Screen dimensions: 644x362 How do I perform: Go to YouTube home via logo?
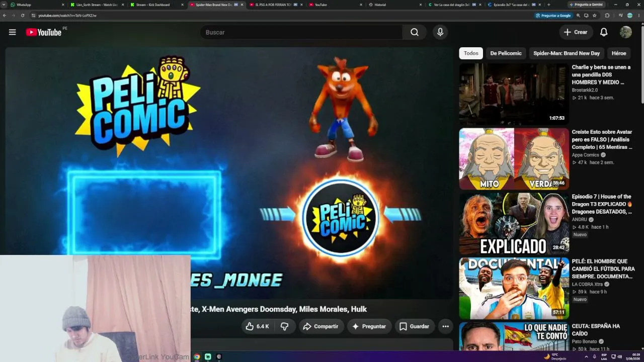tap(44, 32)
